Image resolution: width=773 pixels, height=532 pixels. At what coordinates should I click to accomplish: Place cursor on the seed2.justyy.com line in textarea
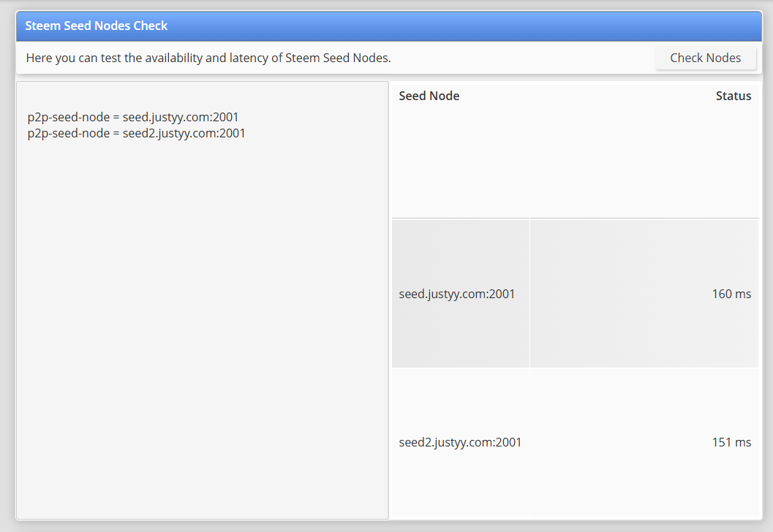[x=137, y=134]
